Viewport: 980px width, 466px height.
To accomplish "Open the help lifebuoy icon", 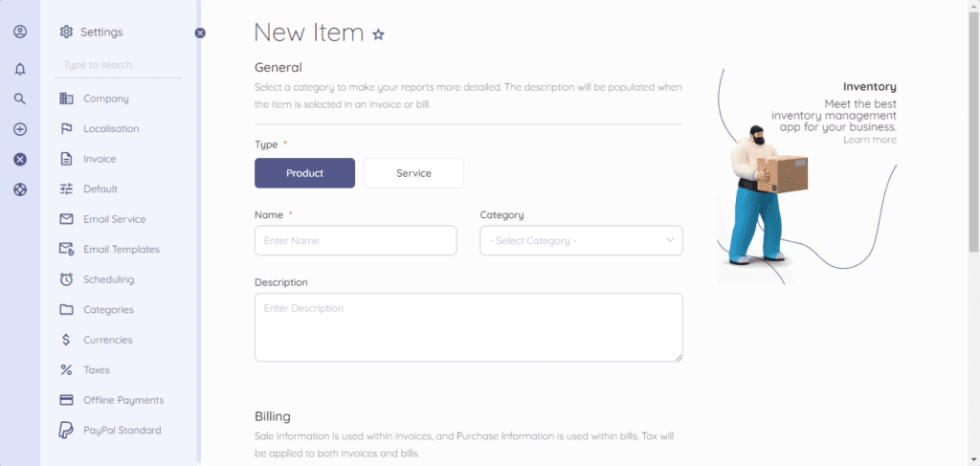I will (20, 189).
